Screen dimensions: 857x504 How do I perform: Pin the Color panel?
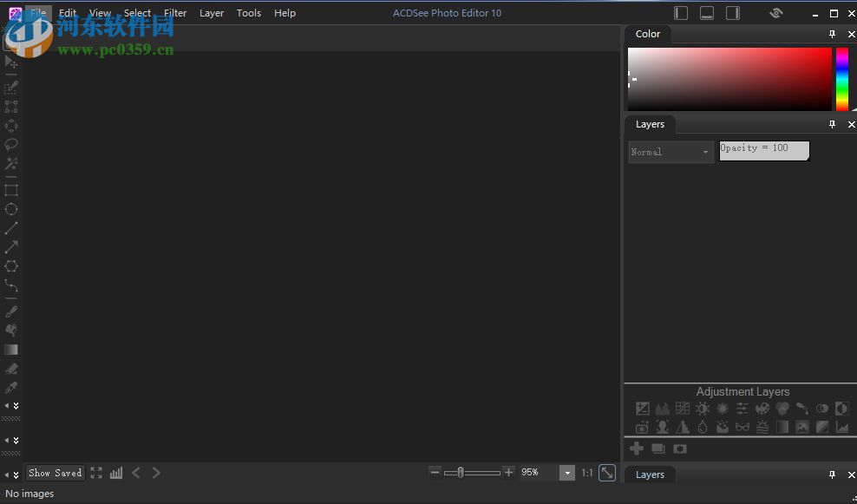coord(832,34)
